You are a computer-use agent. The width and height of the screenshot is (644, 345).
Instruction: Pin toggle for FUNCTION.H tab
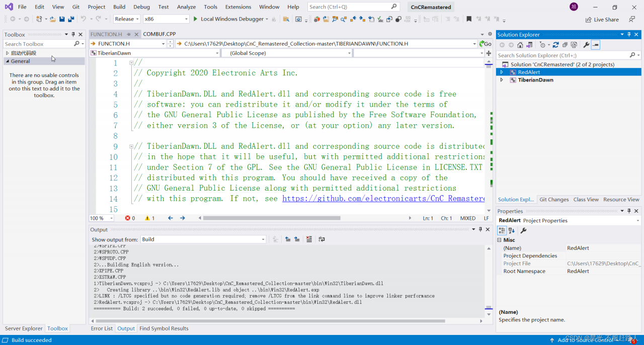tap(129, 34)
